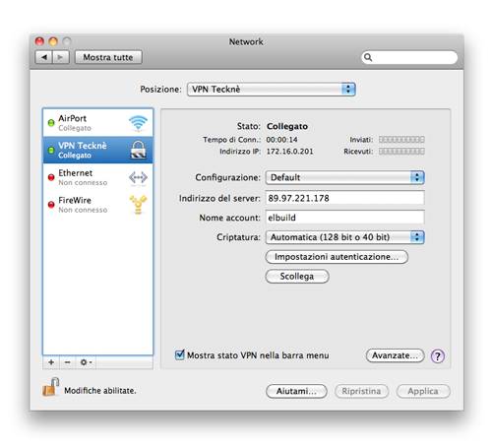Screen dimensions: 492x448
Task: Click the FireWire yellow icon
Action: tap(138, 205)
